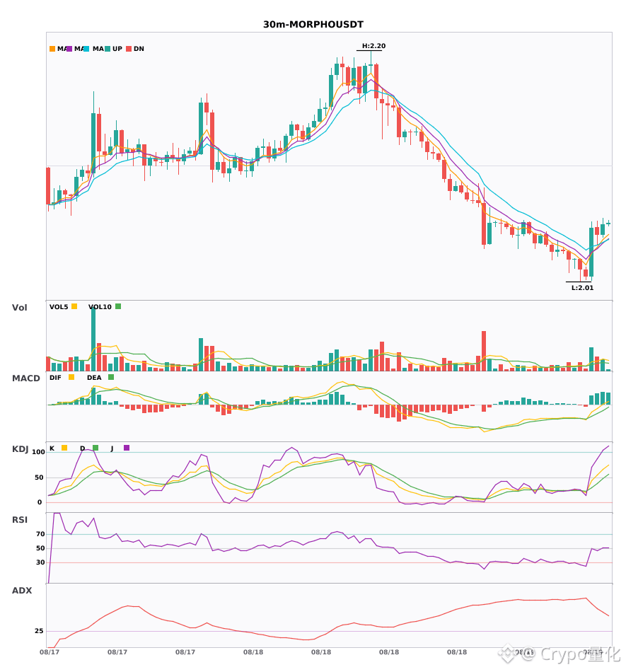Click the MACD panel label
The image size is (626, 672).
click(x=25, y=378)
